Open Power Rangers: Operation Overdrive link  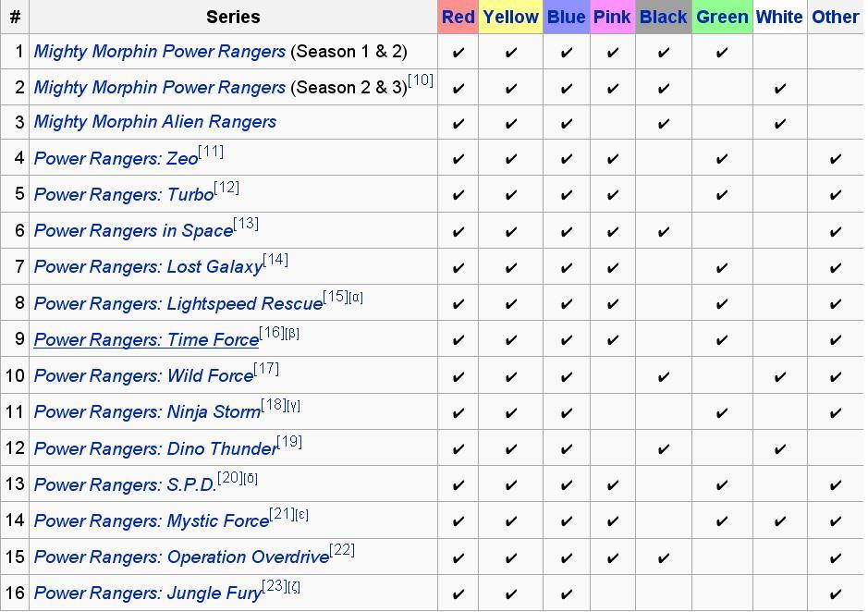(x=181, y=557)
